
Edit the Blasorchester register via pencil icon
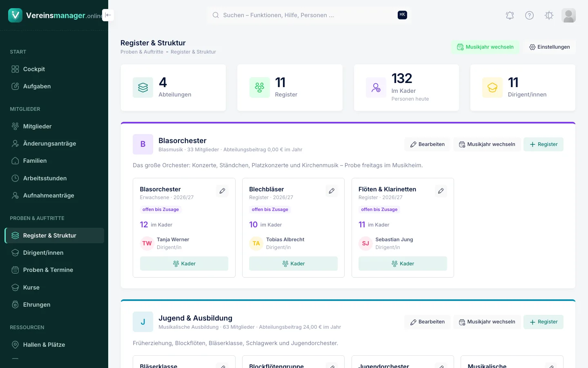[x=222, y=191]
